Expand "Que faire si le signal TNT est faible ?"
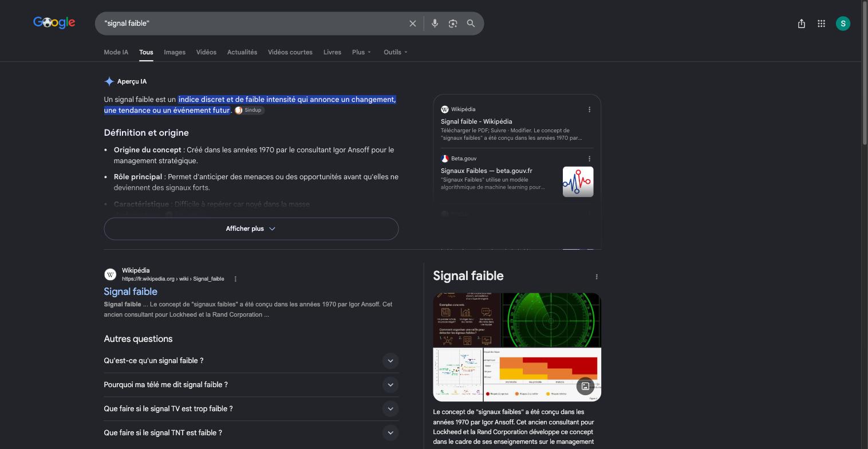 (x=251, y=433)
